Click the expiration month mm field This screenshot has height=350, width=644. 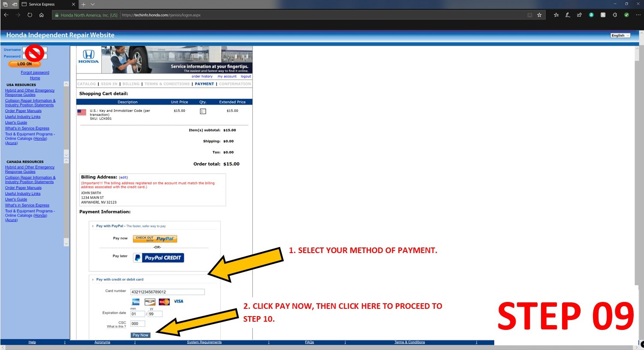(137, 314)
